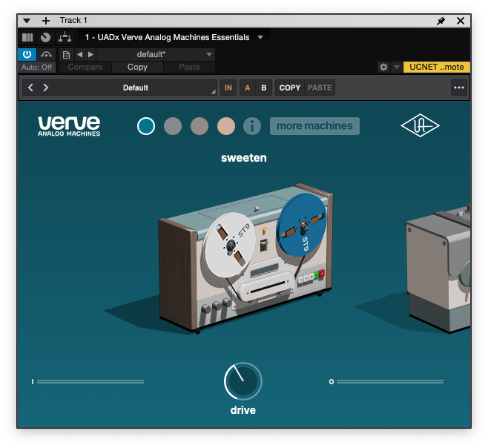
Task: Expand the arrow next to the gear icon
Action: [397, 67]
